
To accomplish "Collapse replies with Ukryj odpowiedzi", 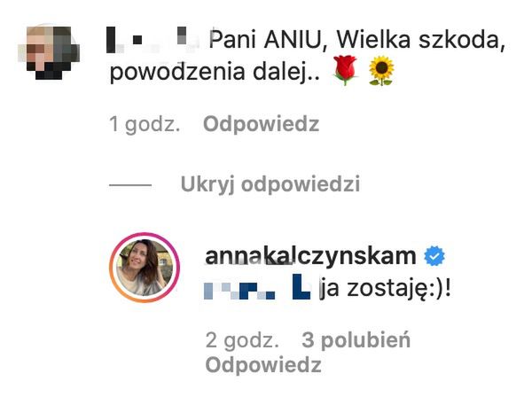I will (x=270, y=184).
